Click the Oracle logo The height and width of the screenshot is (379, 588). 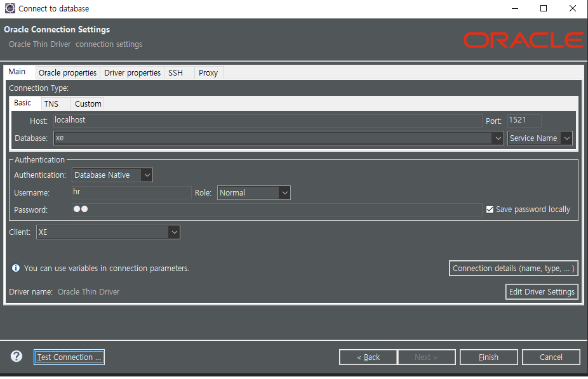(x=523, y=40)
